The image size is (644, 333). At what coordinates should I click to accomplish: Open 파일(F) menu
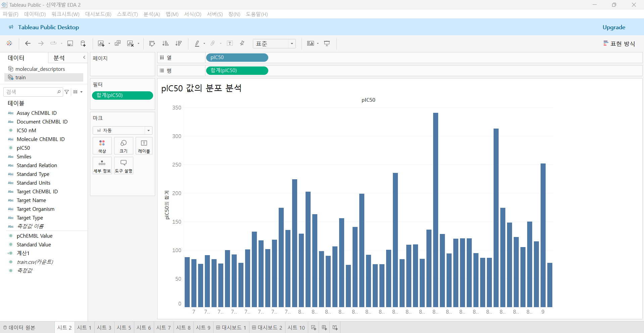10,14
